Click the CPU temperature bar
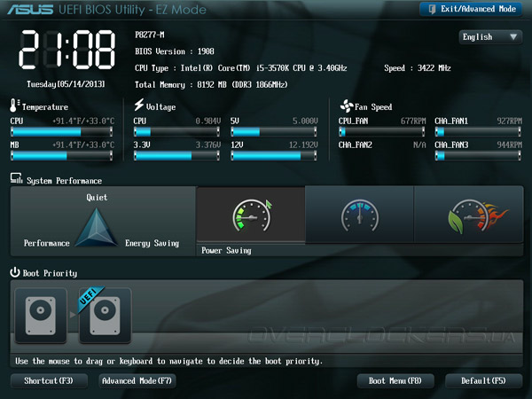This screenshot has height=399, width=532. tap(61, 131)
